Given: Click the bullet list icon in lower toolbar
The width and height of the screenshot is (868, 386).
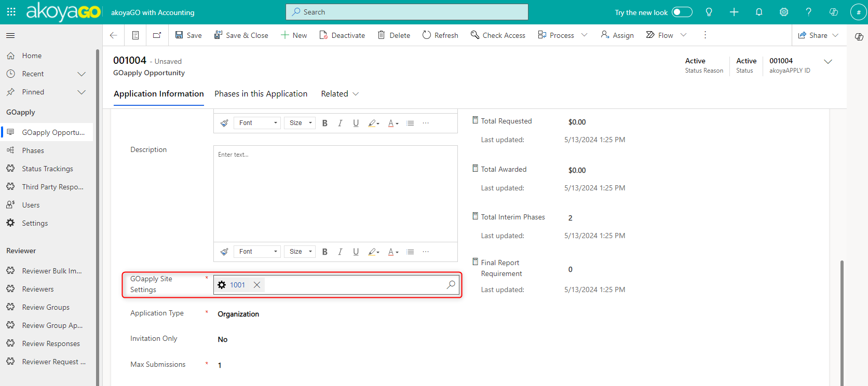Looking at the screenshot, I should (410, 252).
